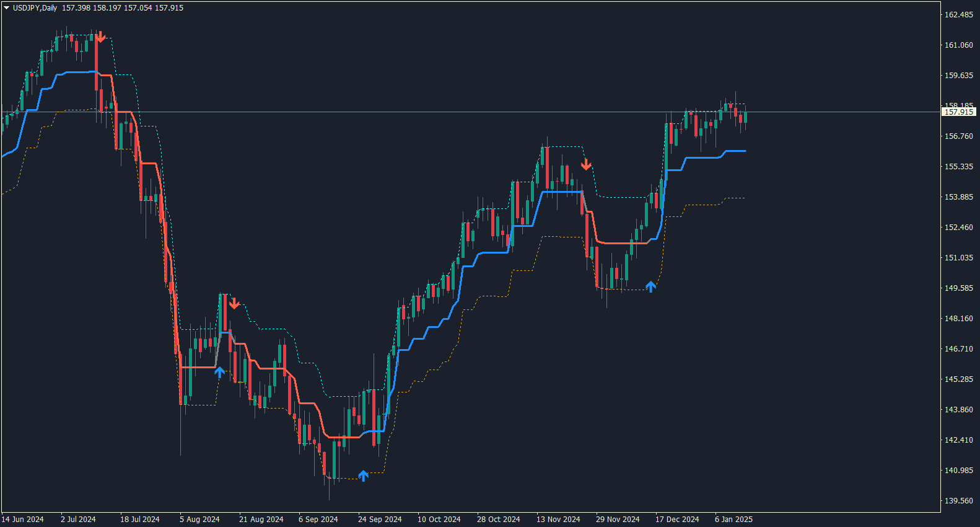Click the red sell arrow in mid-November 2024
Image resolution: width=980 pixels, height=527 pixels.
[x=586, y=164]
